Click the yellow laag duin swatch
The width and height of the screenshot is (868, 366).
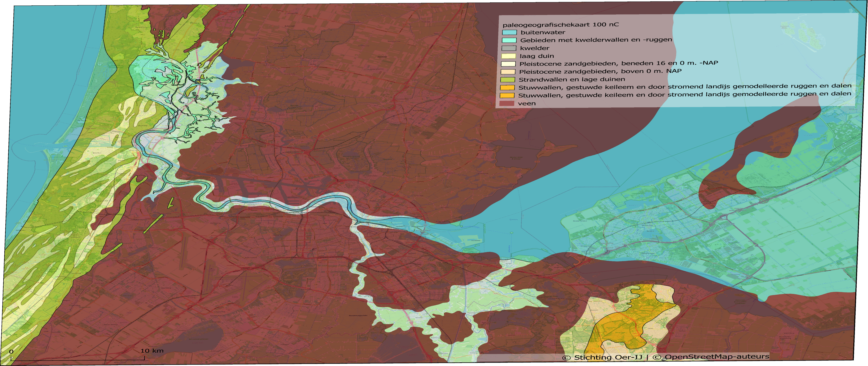(x=508, y=56)
